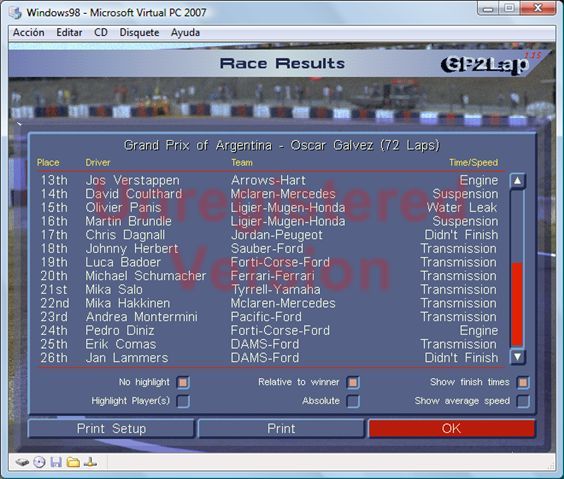Click the floppy disk status icon
The image size is (564, 479).
pos(56,462)
